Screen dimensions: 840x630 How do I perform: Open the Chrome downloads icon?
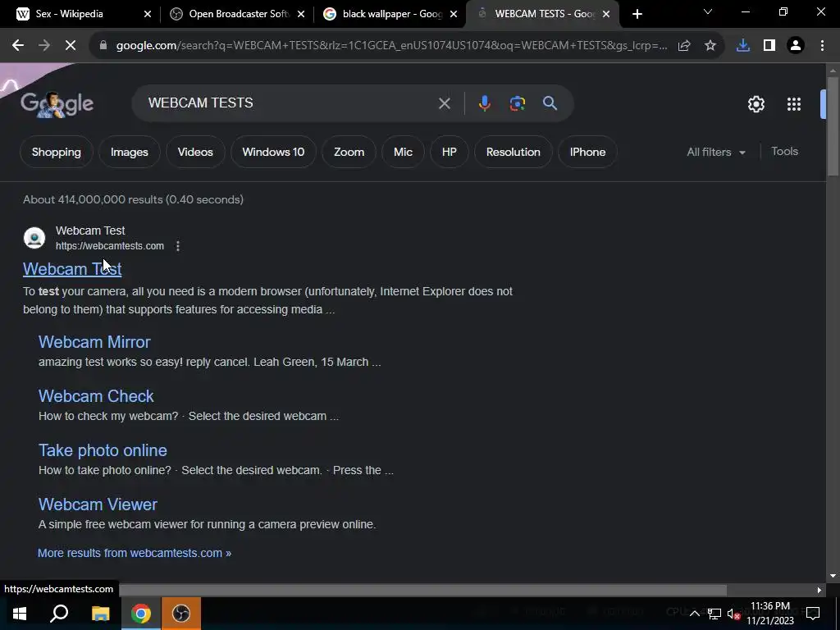click(x=743, y=46)
